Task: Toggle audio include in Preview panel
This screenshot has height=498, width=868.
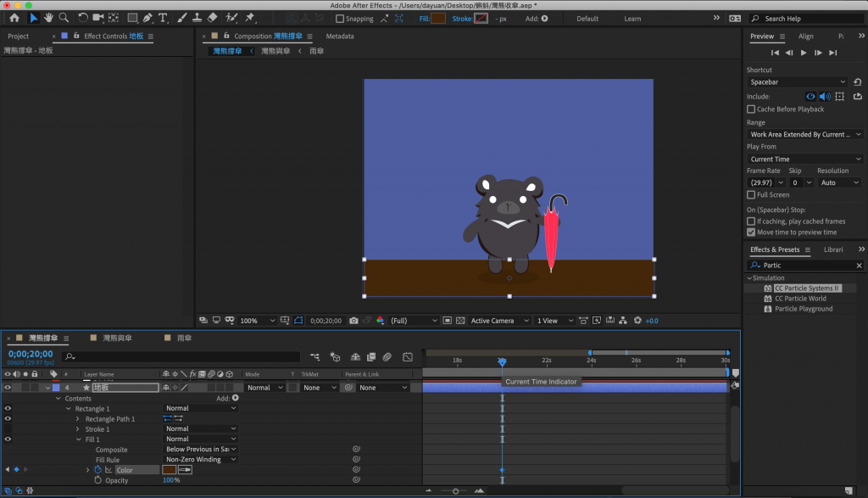Action: click(x=825, y=97)
